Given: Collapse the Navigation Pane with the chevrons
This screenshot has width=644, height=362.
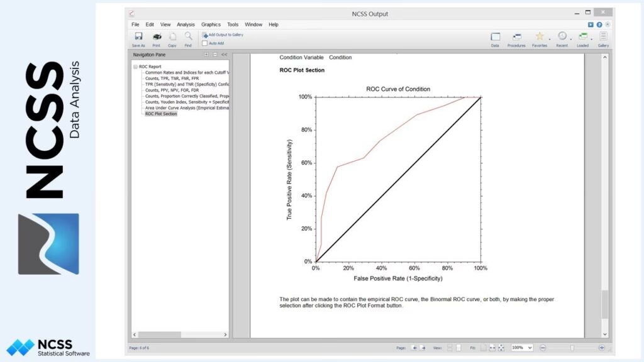Looking at the screenshot, I should [x=224, y=55].
